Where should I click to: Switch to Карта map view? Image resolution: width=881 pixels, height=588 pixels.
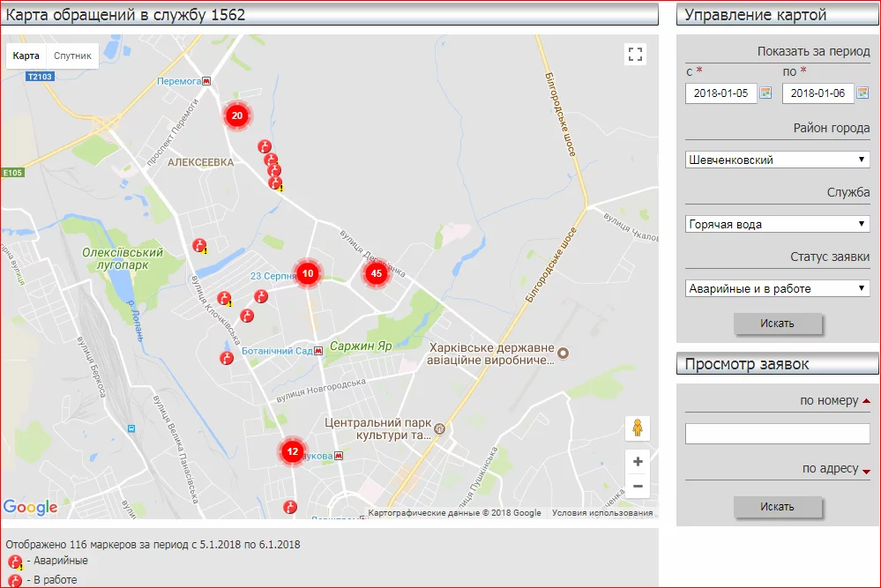coord(26,56)
